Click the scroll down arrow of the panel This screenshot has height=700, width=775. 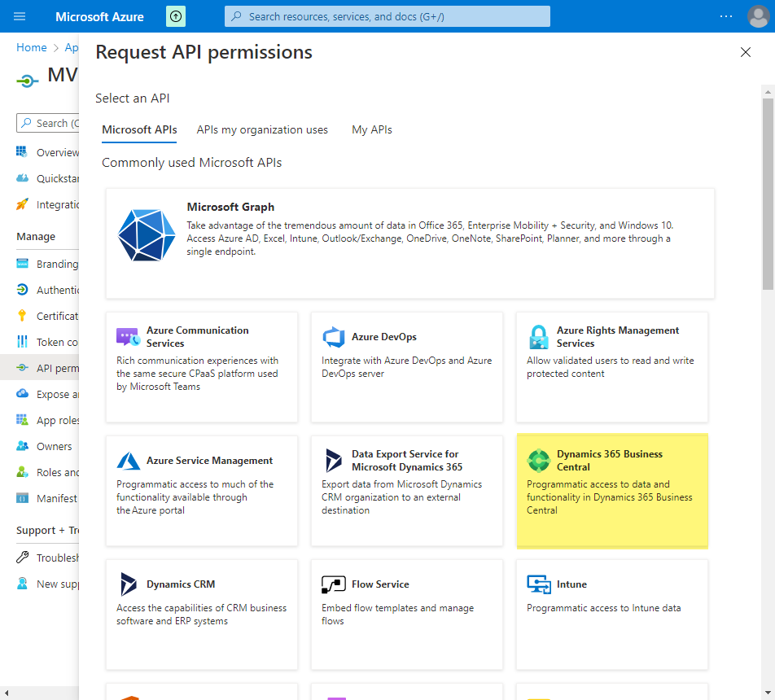click(768, 693)
